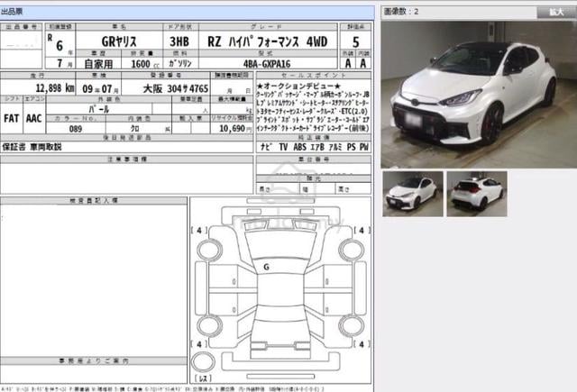Viewport: 577px width, 392px height.
Task: Click the displacement 1600 cc
Action: (x=145, y=64)
